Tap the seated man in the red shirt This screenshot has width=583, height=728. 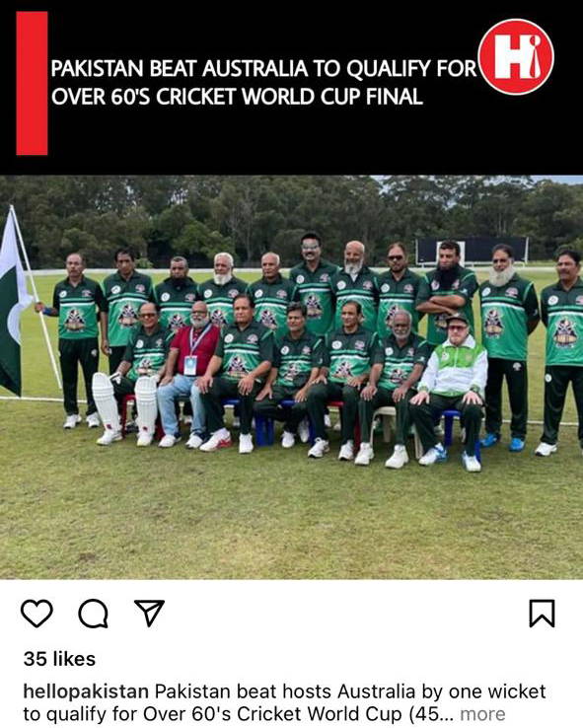point(188,374)
